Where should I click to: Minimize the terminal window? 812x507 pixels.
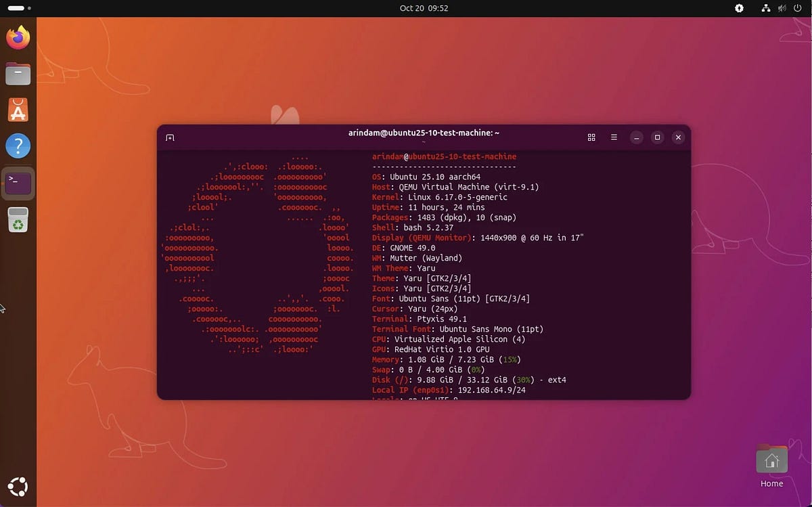click(x=636, y=137)
